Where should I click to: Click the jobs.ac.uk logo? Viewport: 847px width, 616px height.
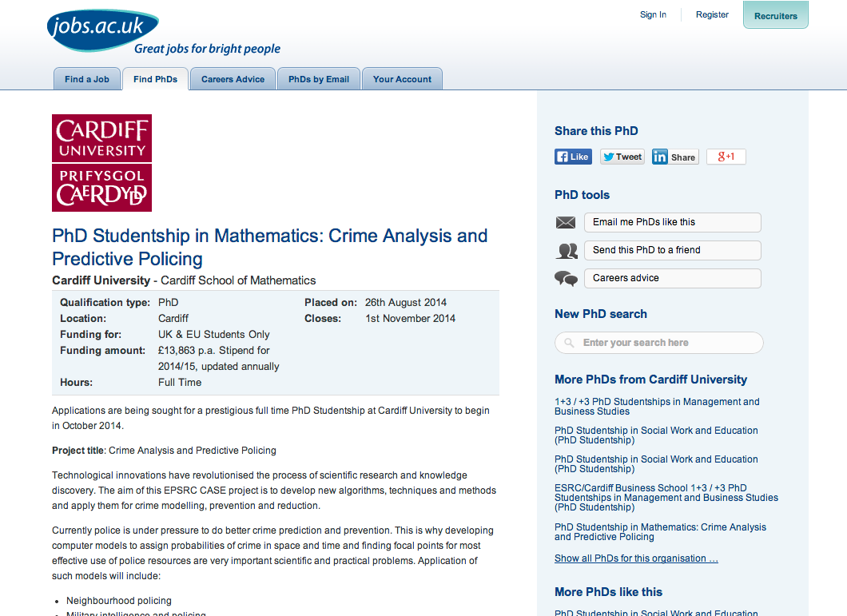pyautogui.click(x=103, y=30)
